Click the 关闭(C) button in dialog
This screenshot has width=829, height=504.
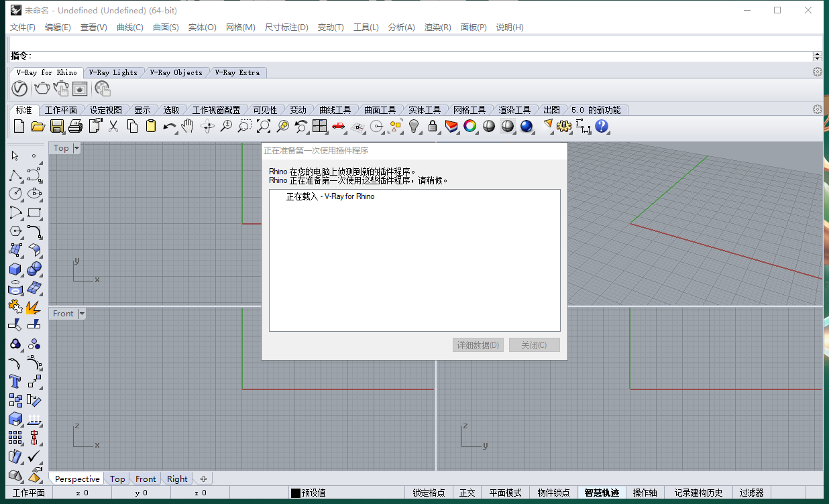pos(534,345)
